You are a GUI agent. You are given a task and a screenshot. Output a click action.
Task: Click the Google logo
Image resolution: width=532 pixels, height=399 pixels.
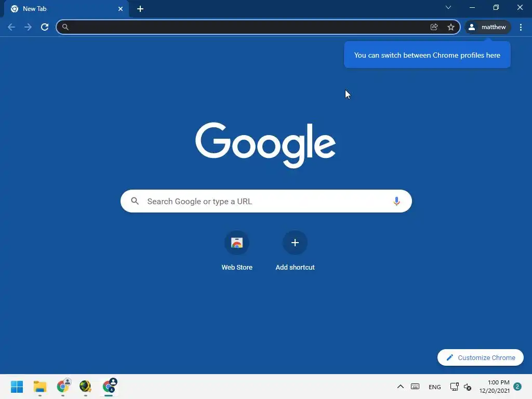(x=265, y=145)
